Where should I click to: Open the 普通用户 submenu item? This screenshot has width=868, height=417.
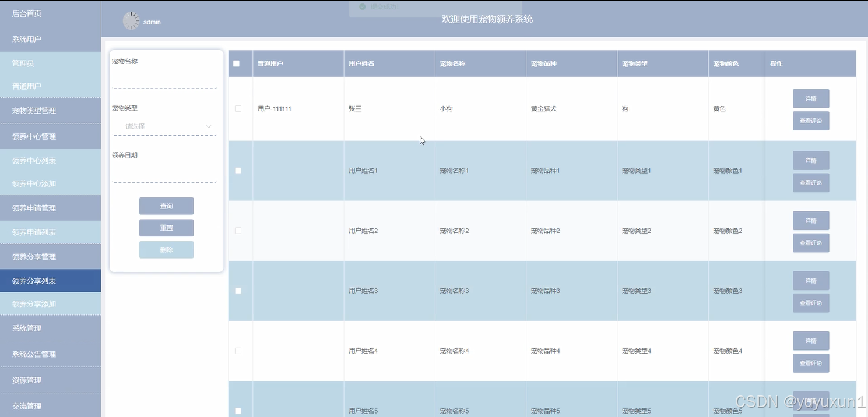tap(50, 86)
